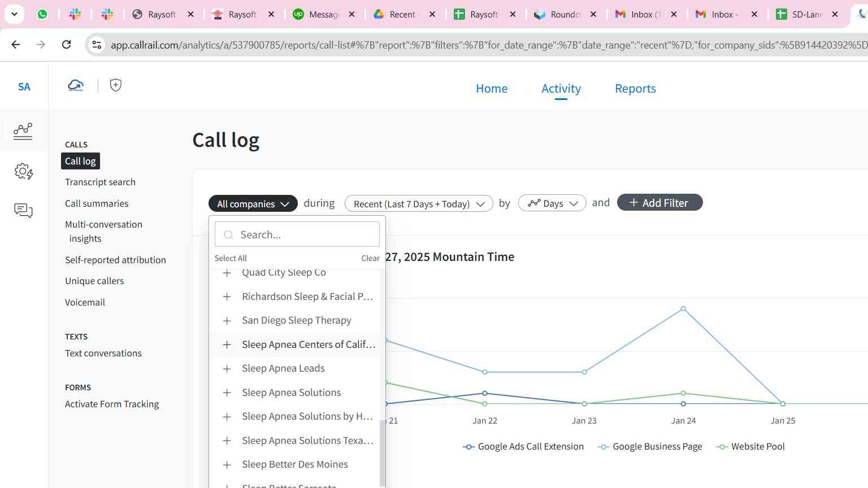Reload the page with the refresh icon
Screen dimensions: 868x488
[66, 45]
